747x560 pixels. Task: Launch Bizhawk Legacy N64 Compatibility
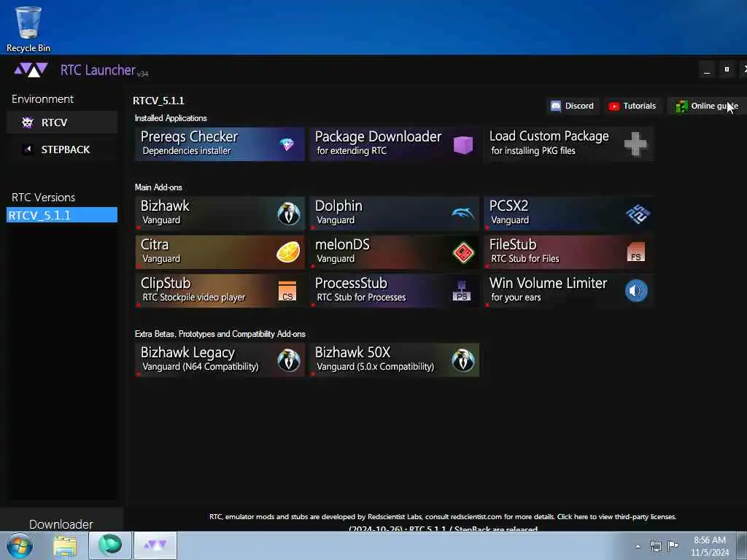click(x=220, y=360)
